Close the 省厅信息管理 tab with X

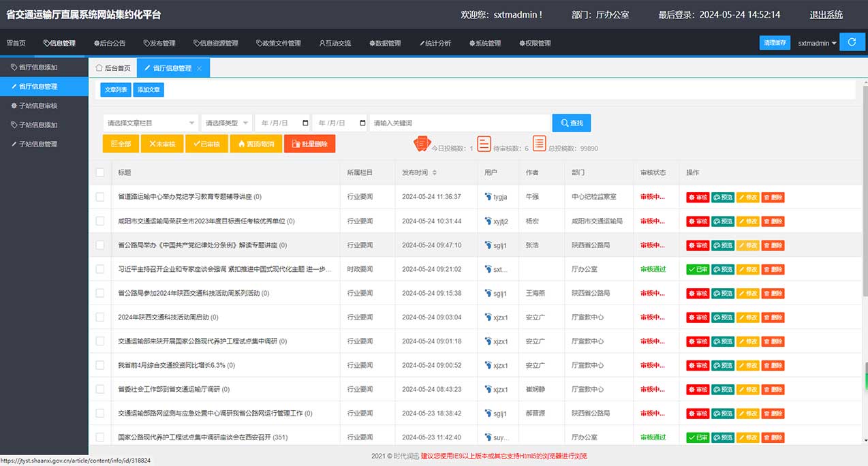pos(199,69)
